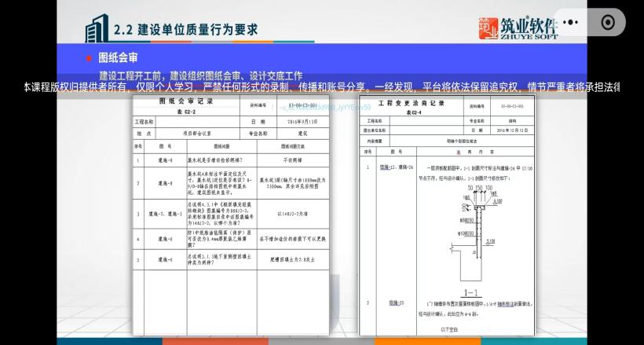Click the '图纸会审' bullet heading

coord(118,58)
